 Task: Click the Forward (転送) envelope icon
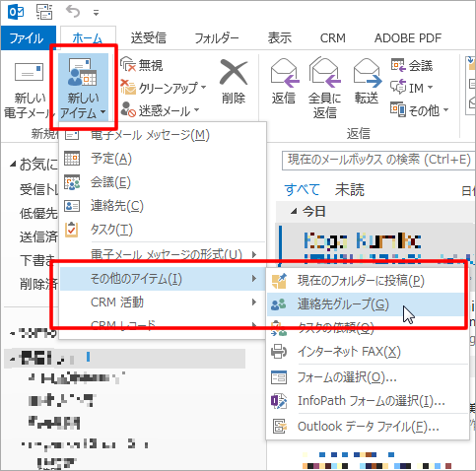[x=368, y=74]
